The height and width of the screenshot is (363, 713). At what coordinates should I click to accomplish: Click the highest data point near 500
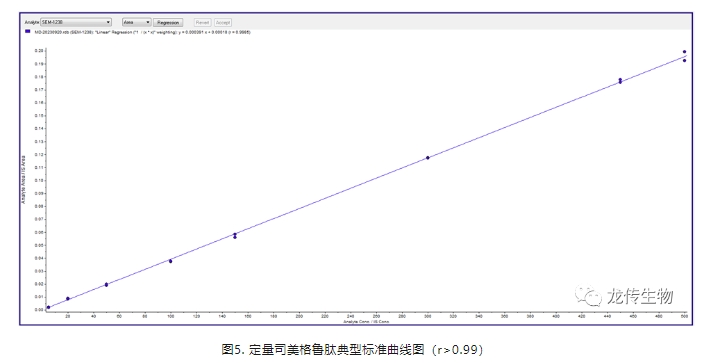click(x=684, y=52)
